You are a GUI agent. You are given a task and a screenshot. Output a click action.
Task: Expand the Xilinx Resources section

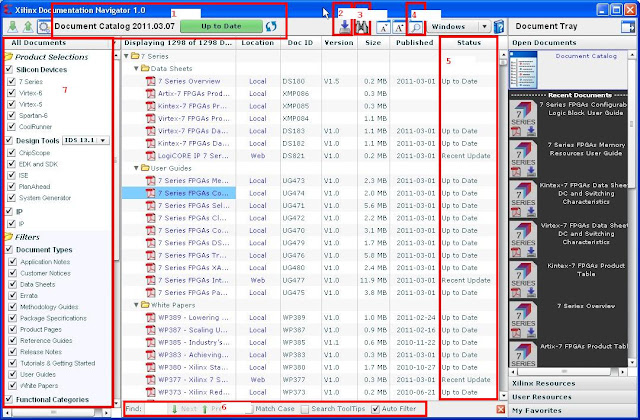tap(571, 383)
